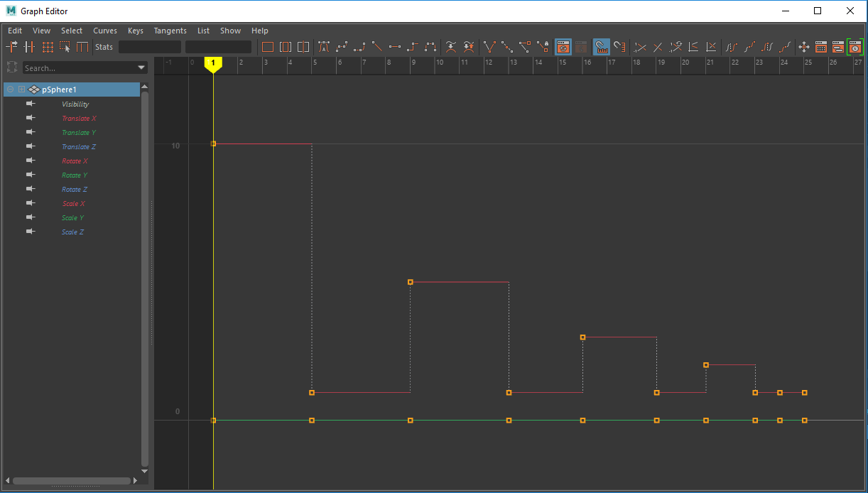Toggle the Value Snap magnet button

tap(619, 48)
